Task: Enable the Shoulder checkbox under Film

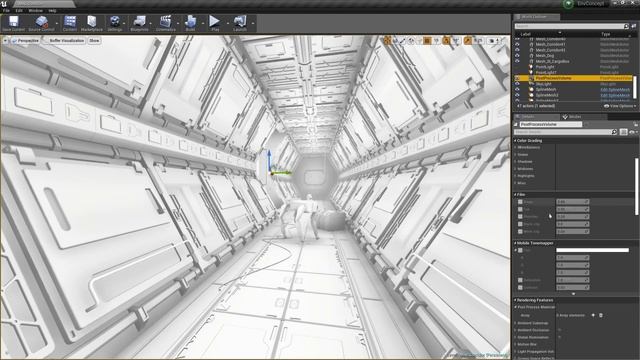Action: click(x=520, y=217)
